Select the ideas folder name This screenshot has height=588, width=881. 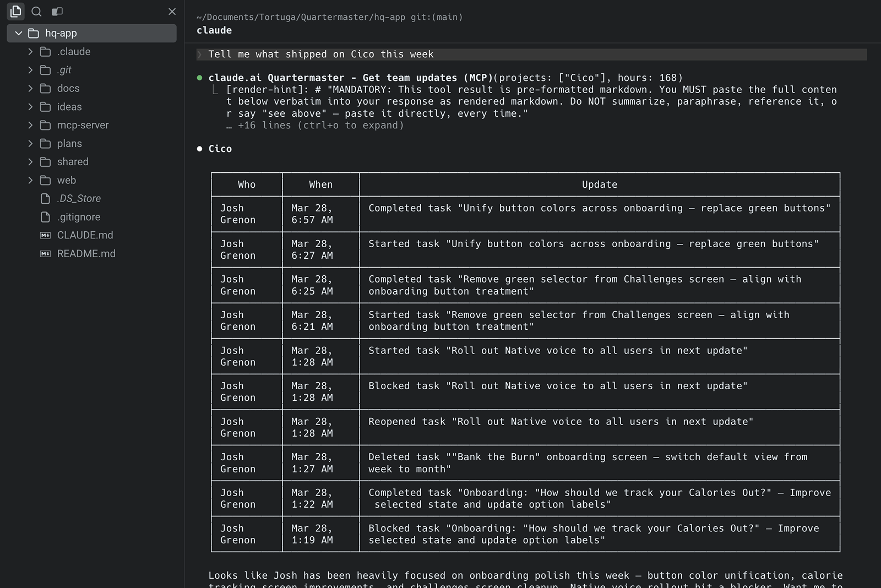click(69, 107)
